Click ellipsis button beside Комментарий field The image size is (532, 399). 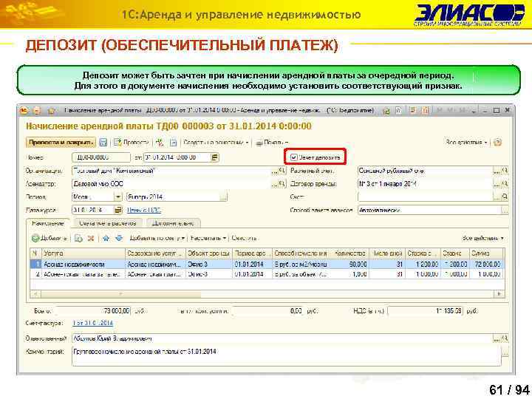[x=505, y=353]
